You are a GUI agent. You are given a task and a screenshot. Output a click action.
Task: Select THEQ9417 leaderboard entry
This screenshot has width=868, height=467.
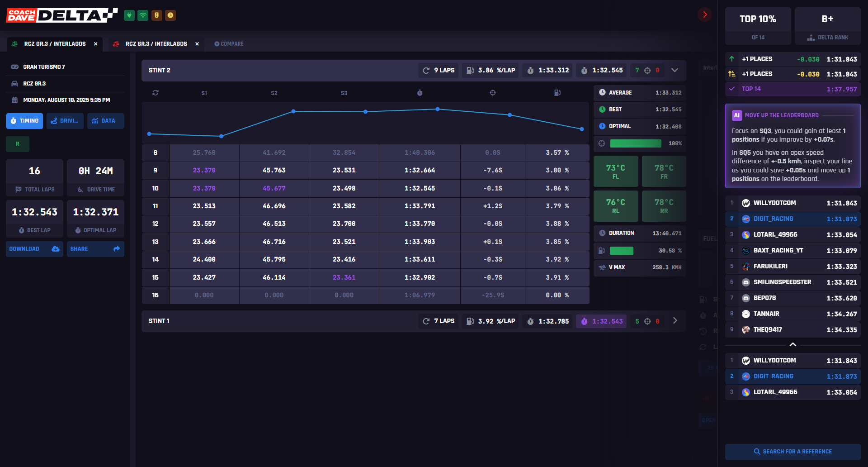coord(793,330)
